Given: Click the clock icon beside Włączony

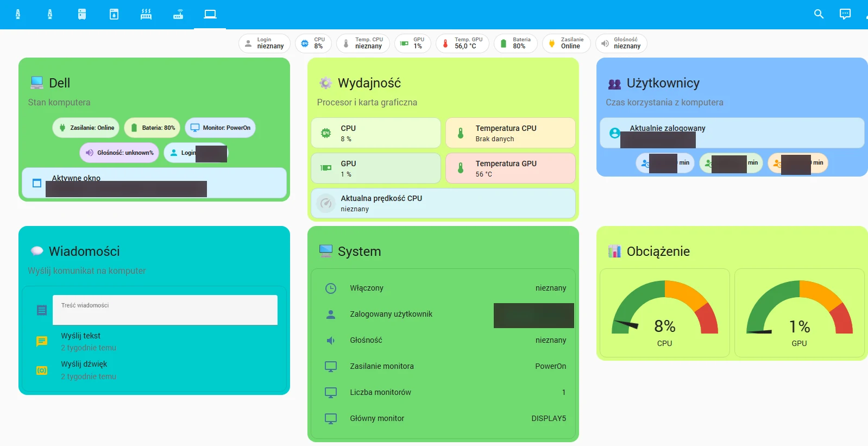Looking at the screenshot, I should [331, 288].
